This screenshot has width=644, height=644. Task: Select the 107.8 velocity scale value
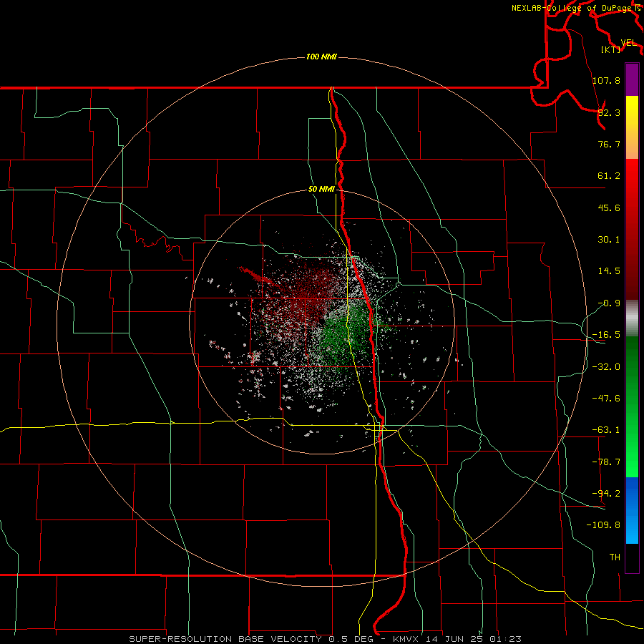[x=606, y=80]
